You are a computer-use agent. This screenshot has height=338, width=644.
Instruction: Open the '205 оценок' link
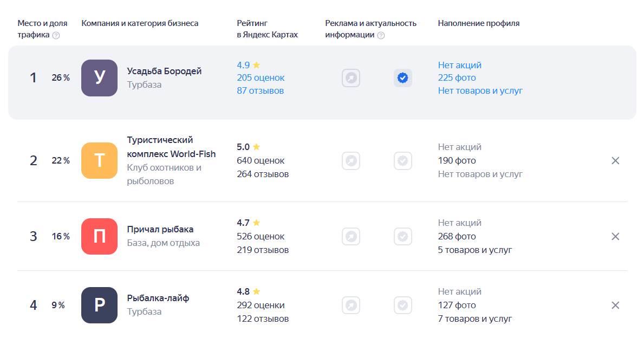coord(261,77)
